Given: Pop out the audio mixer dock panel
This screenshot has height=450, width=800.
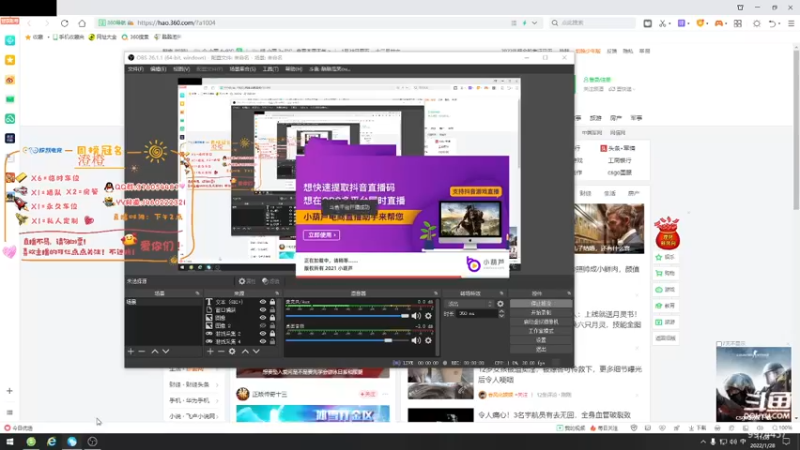Looking at the screenshot, I should [436, 293].
